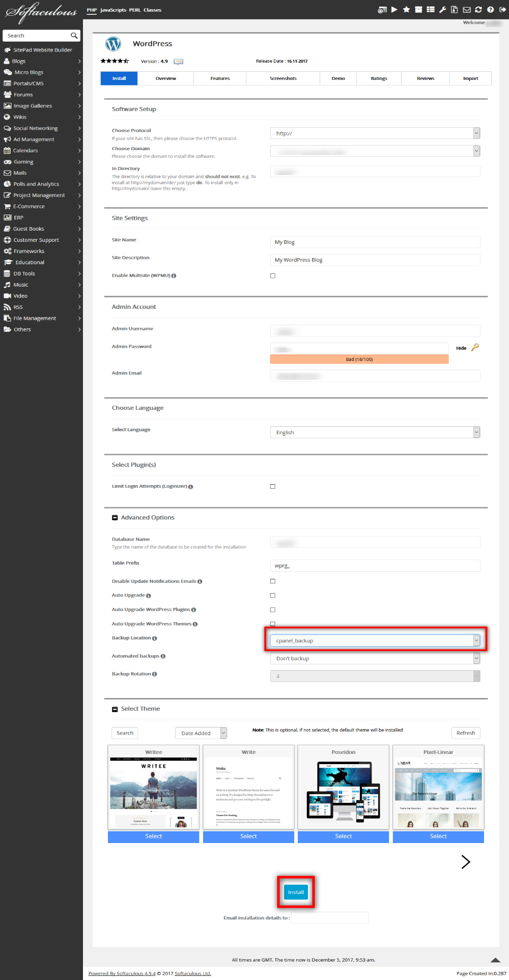Switch to the Overview tab
509x980 pixels.
point(166,78)
